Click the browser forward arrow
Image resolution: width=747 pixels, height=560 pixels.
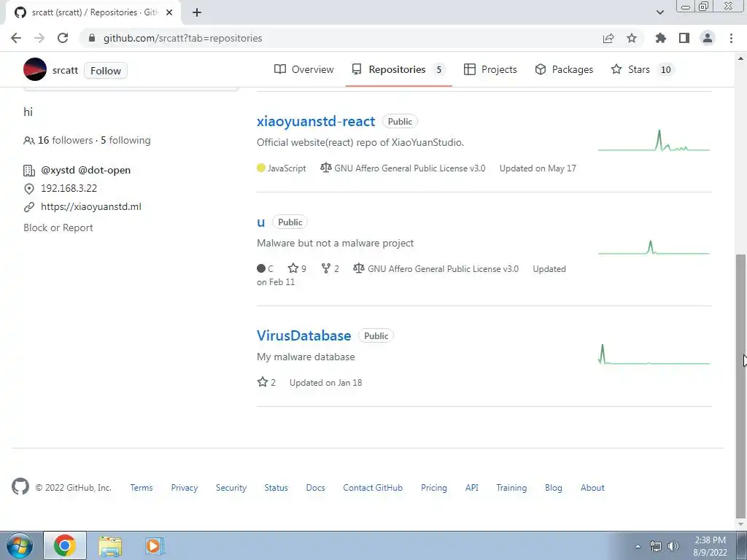pyautogui.click(x=39, y=38)
